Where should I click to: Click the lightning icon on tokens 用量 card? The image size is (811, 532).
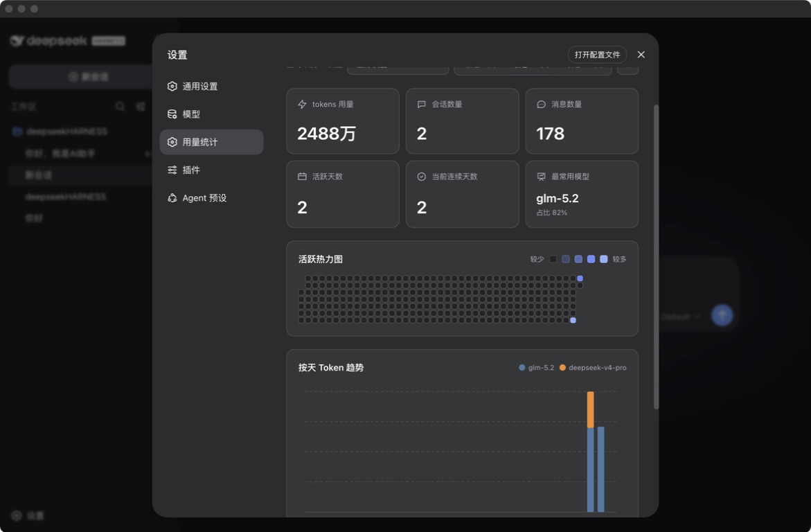[x=302, y=104]
